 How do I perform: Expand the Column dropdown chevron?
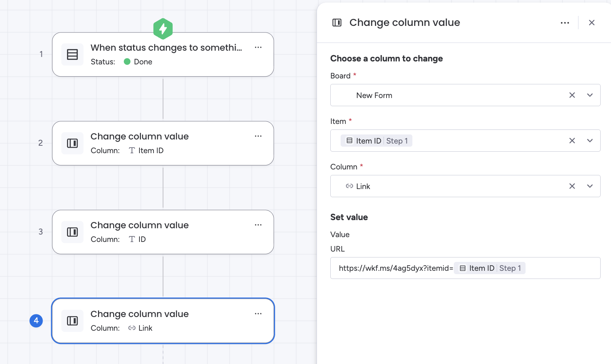[590, 186]
